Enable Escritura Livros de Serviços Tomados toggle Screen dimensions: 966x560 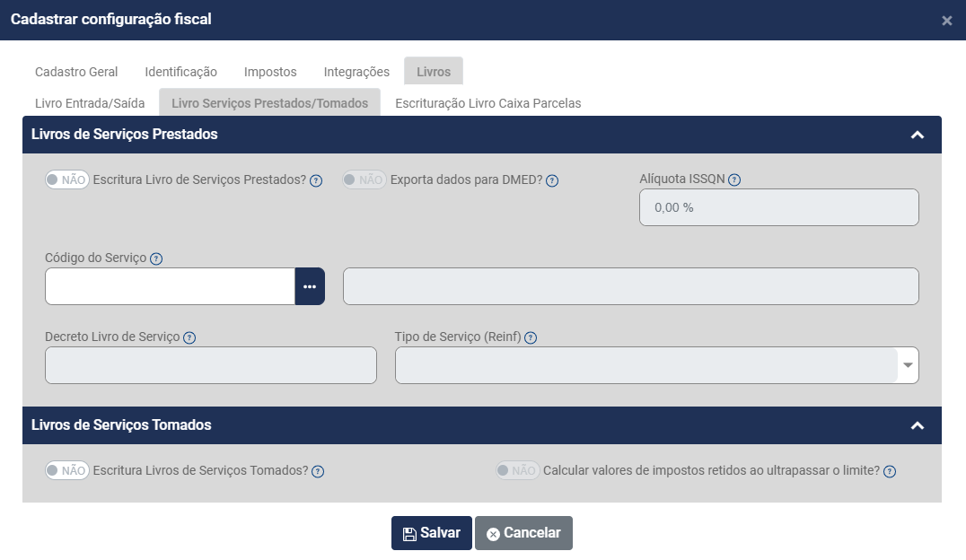[67, 470]
